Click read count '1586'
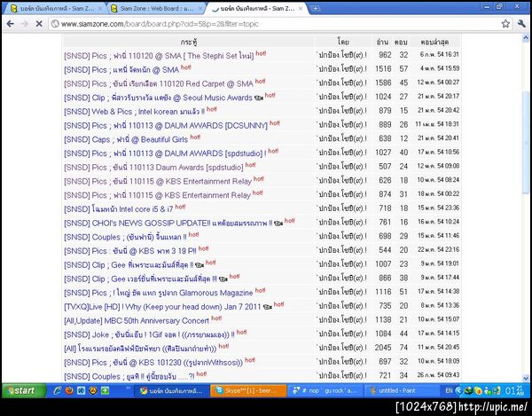Image resolution: width=532 pixels, height=416 pixels. (x=383, y=82)
